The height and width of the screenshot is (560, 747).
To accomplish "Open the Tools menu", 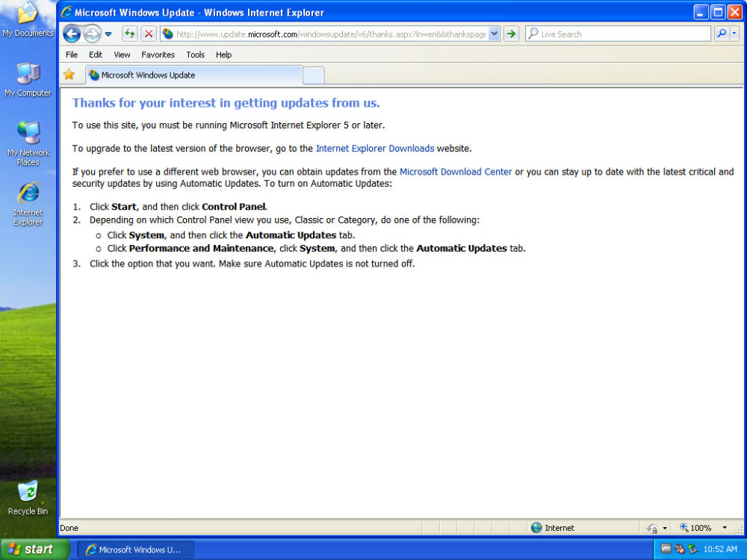I will point(195,55).
